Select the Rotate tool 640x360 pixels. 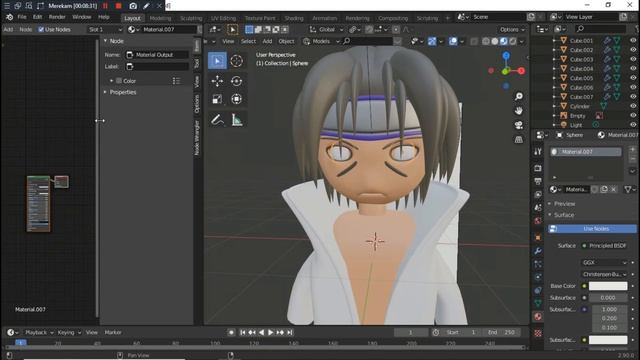pos(236,81)
